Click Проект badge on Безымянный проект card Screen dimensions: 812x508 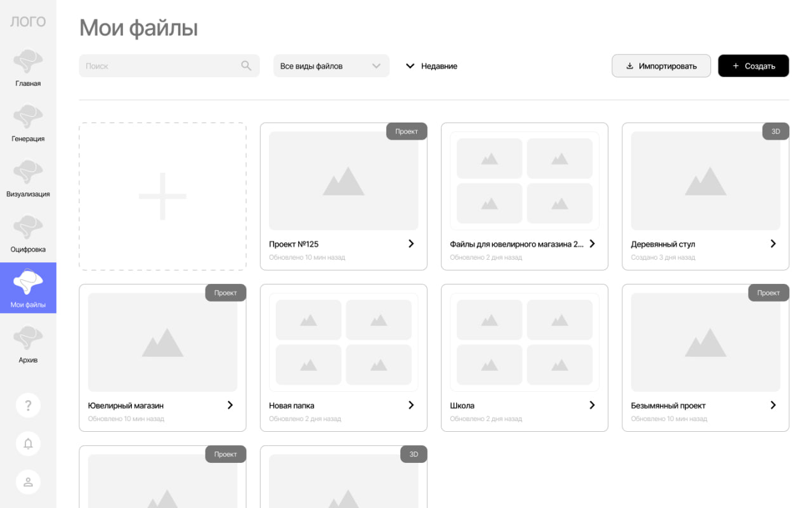coord(769,293)
